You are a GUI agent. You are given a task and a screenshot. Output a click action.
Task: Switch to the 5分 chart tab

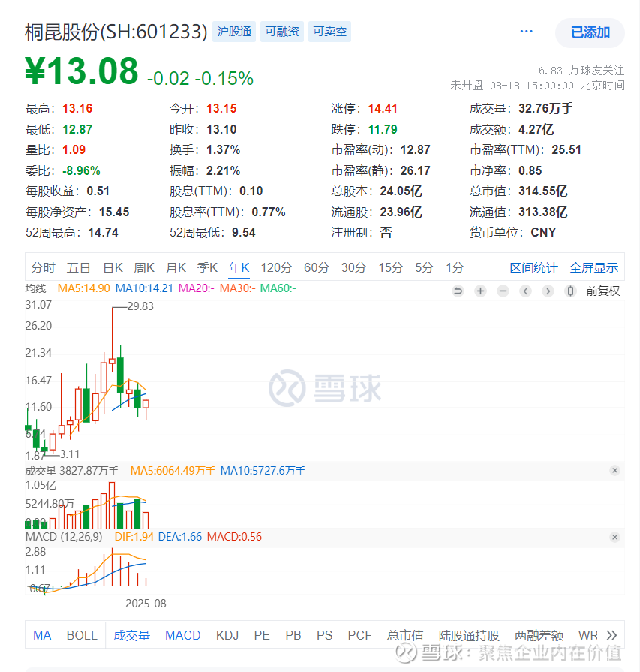[425, 268]
